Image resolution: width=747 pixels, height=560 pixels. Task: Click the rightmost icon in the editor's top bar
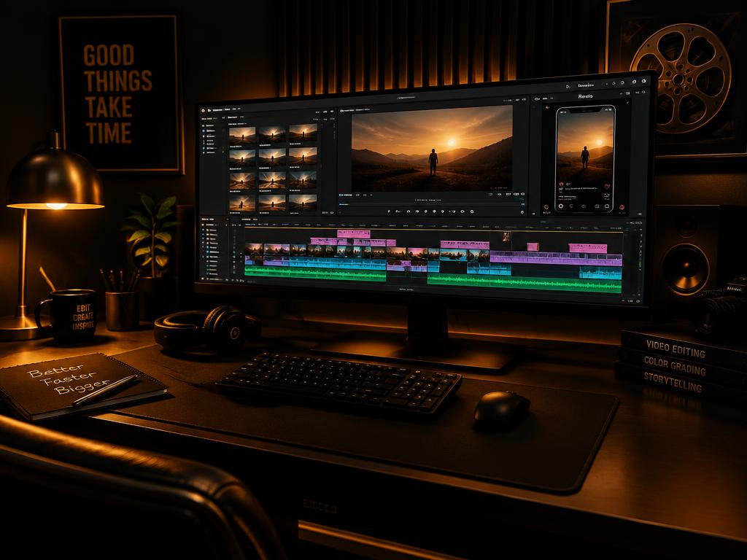[x=643, y=82]
